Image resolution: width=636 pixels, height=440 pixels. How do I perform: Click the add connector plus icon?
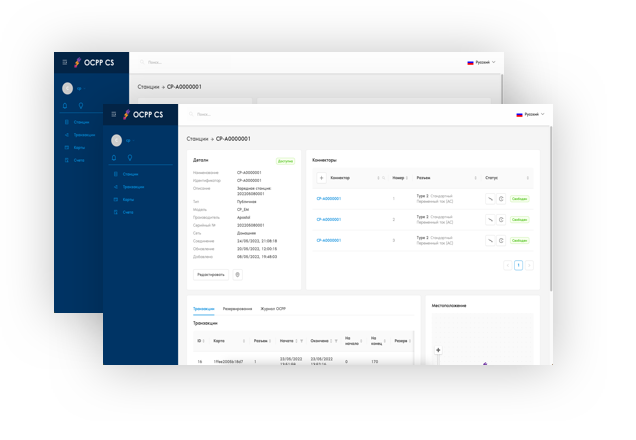321,178
